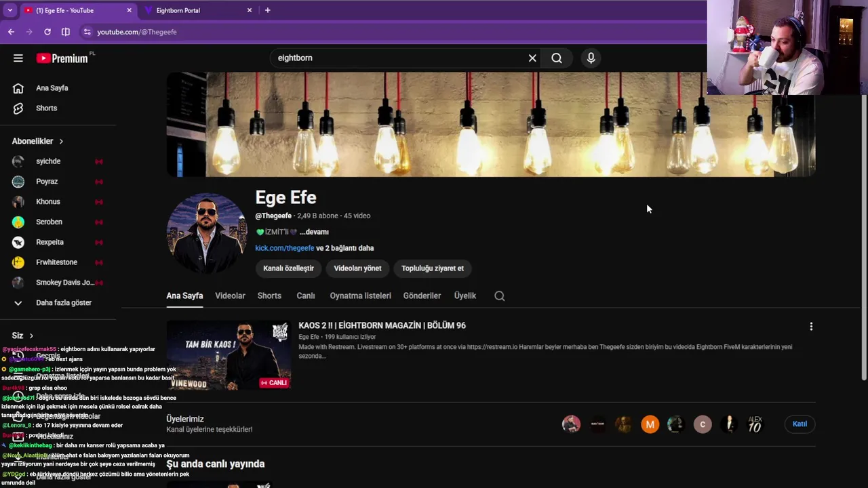Image resolution: width=868 pixels, height=488 pixels.
Task: Open a new browser tab
Action: (267, 10)
